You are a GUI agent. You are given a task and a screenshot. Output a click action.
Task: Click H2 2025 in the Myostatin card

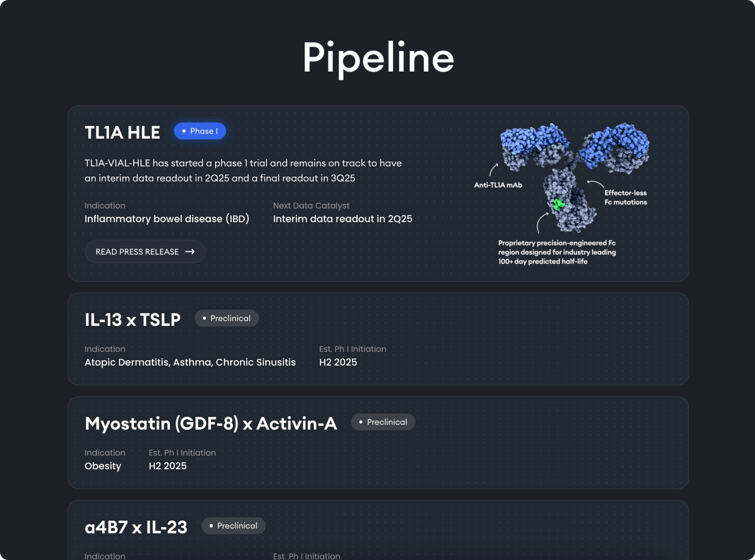click(x=168, y=466)
